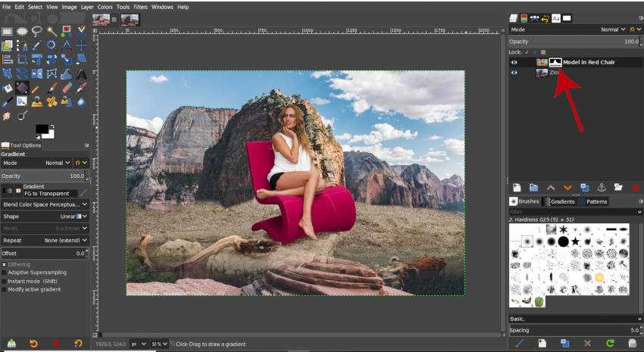This screenshot has width=644, height=352.
Task: Lower layer with the orange down arrow
Action: coord(567,187)
